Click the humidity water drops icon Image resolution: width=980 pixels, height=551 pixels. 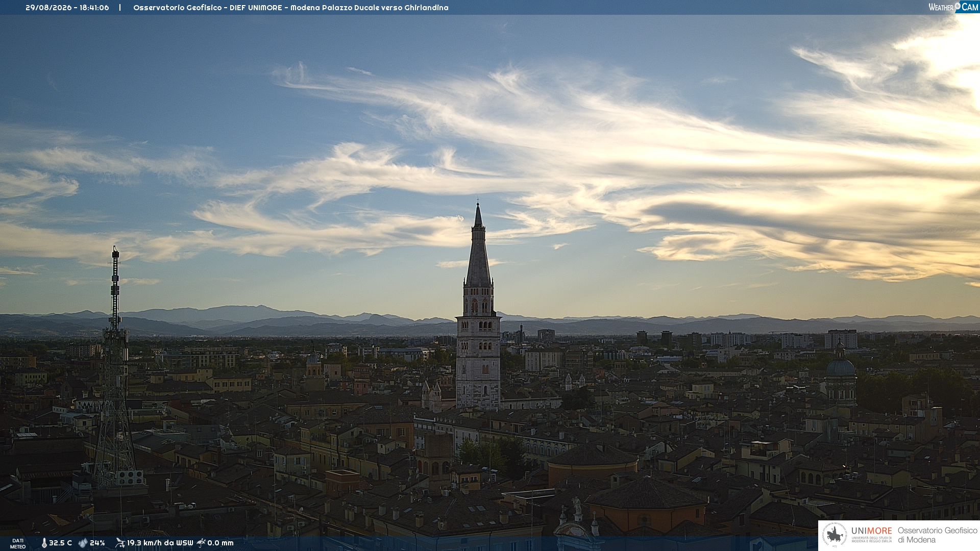83,543
